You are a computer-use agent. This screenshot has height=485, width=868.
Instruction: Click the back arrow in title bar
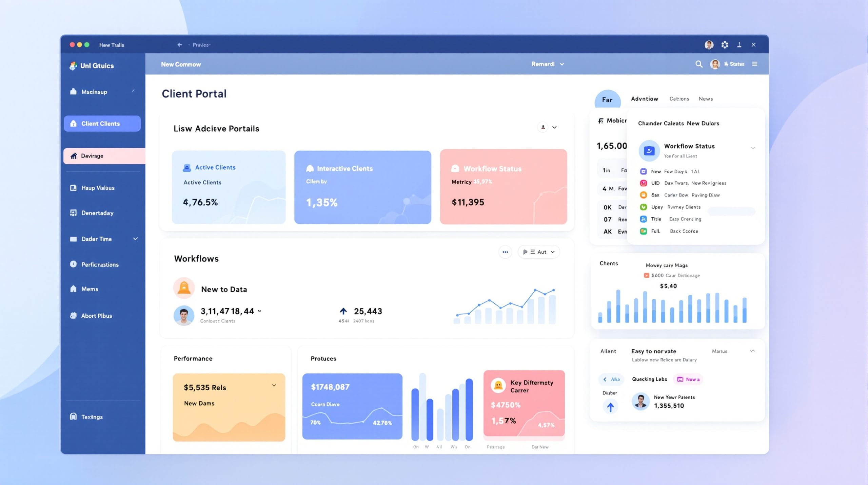point(180,45)
